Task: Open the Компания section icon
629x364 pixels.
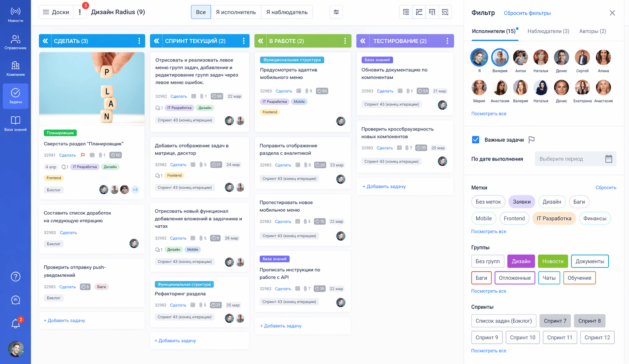Action: (x=16, y=69)
